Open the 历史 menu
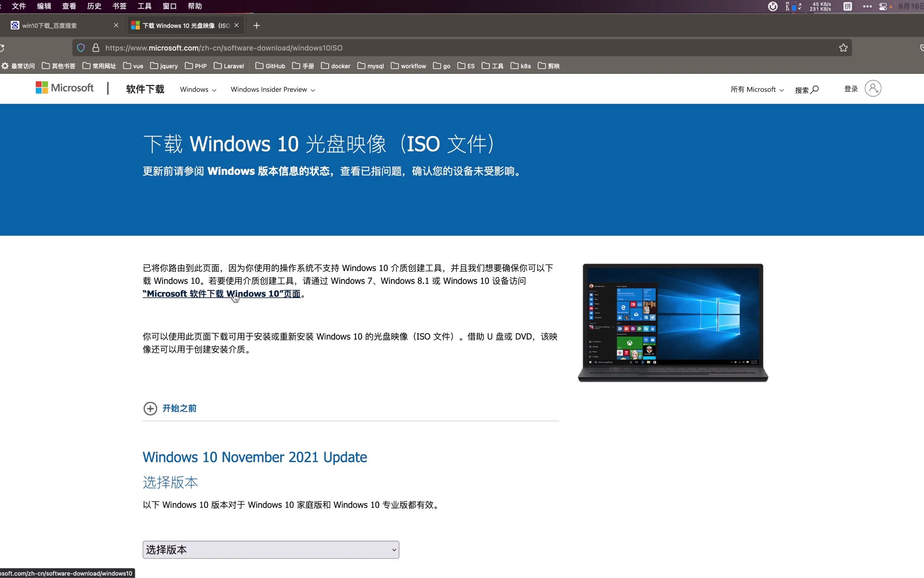Image resolution: width=924 pixels, height=578 pixels. point(94,6)
